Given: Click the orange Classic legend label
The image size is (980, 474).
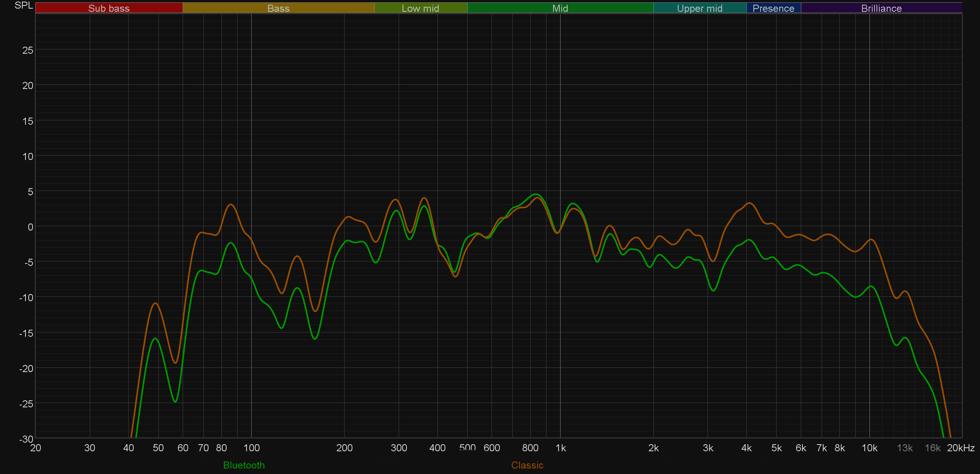Looking at the screenshot, I should pyautogui.click(x=527, y=465).
